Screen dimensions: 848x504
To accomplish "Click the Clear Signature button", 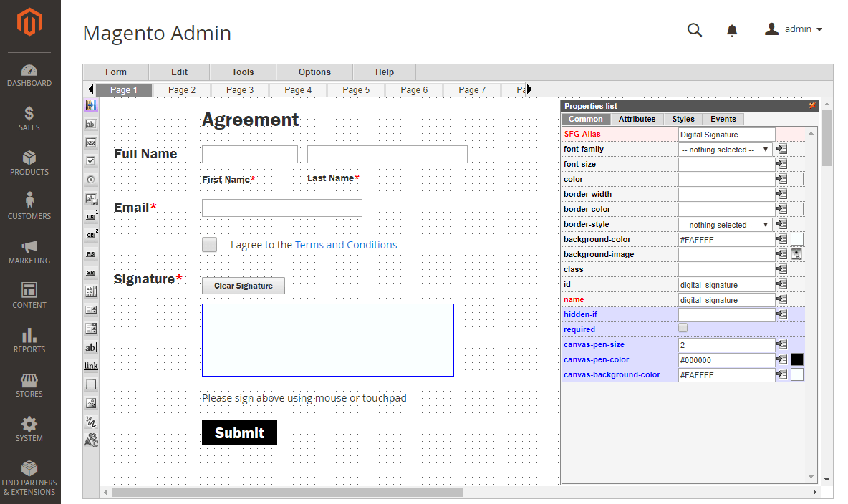I will (243, 285).
